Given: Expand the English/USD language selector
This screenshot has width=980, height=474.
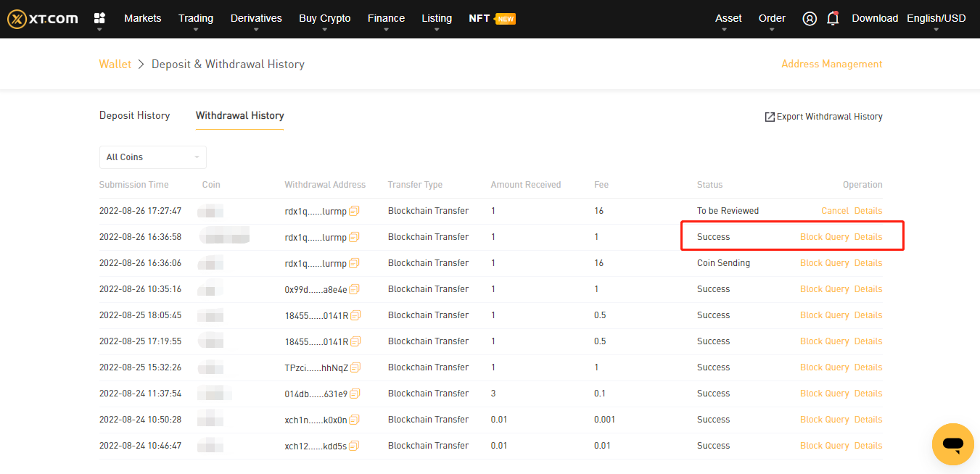Looking at the screenshot, I should click(x=936, y=19).
